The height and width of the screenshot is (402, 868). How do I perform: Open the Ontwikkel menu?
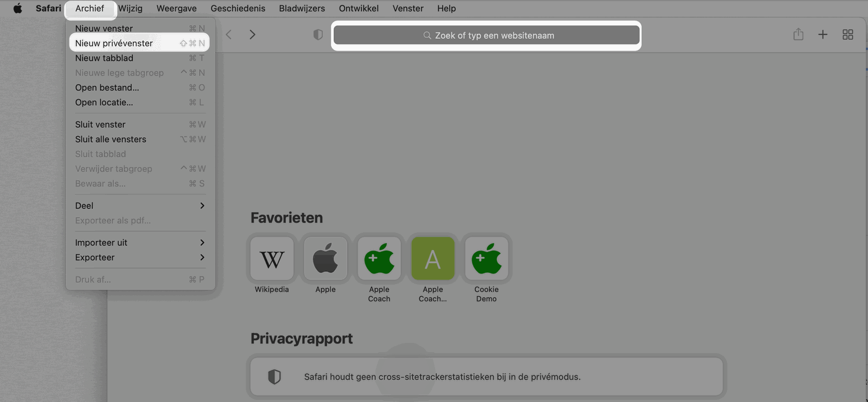click(359, 8)
